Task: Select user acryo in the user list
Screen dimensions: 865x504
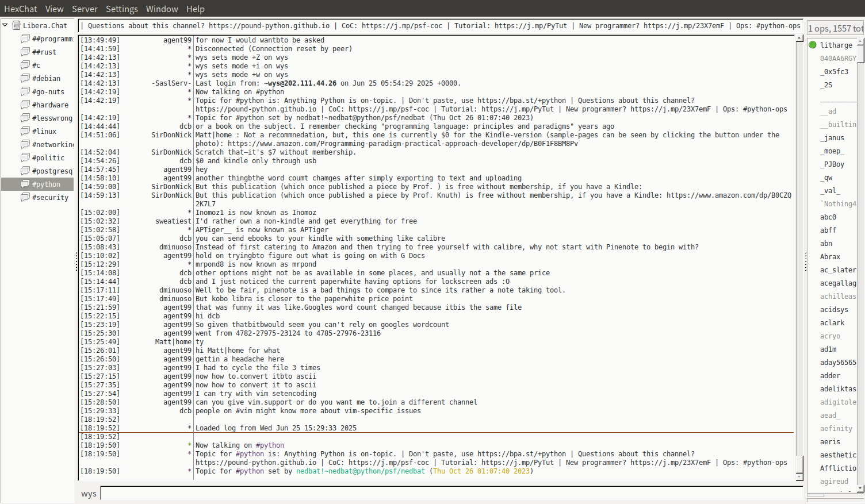Action: click(830, 336)
